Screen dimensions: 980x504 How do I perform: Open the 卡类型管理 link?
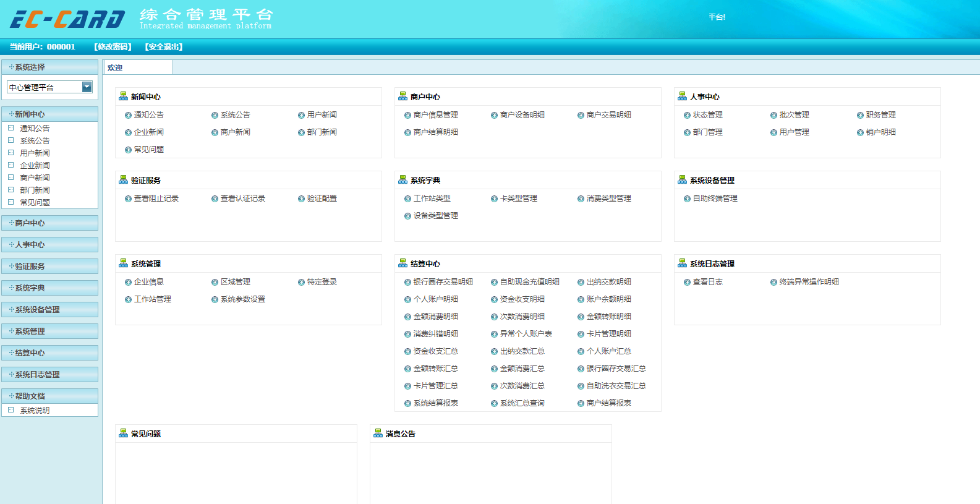coord(519,199)
